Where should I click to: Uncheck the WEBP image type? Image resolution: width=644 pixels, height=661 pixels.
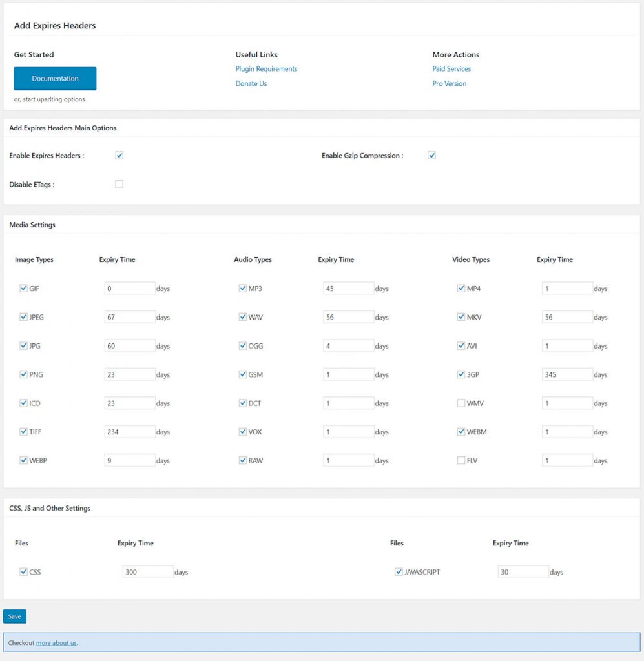point(24,460)
